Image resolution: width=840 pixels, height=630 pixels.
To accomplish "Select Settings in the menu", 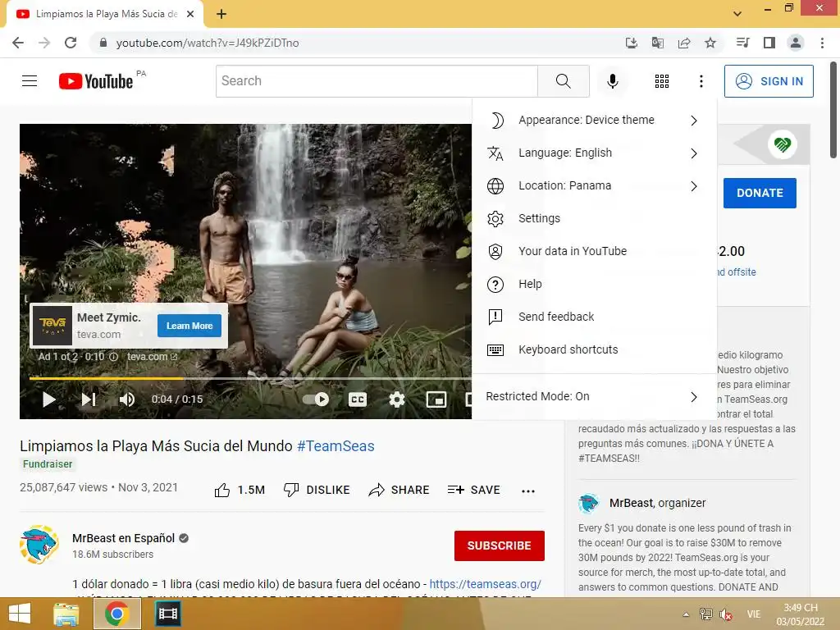I will (x=594, y=218).
